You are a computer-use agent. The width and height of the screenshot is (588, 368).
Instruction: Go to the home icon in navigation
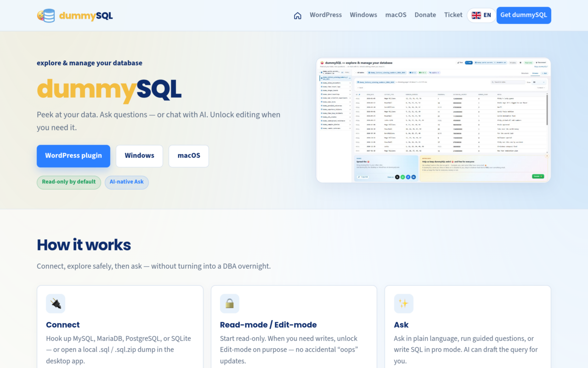pyautogui.click(x=298, y=15)
